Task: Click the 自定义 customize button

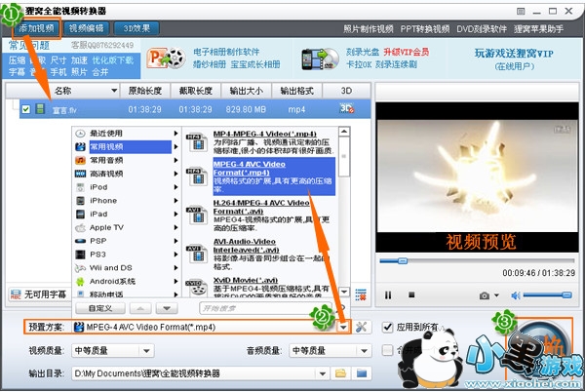Action: click(100, 308)
